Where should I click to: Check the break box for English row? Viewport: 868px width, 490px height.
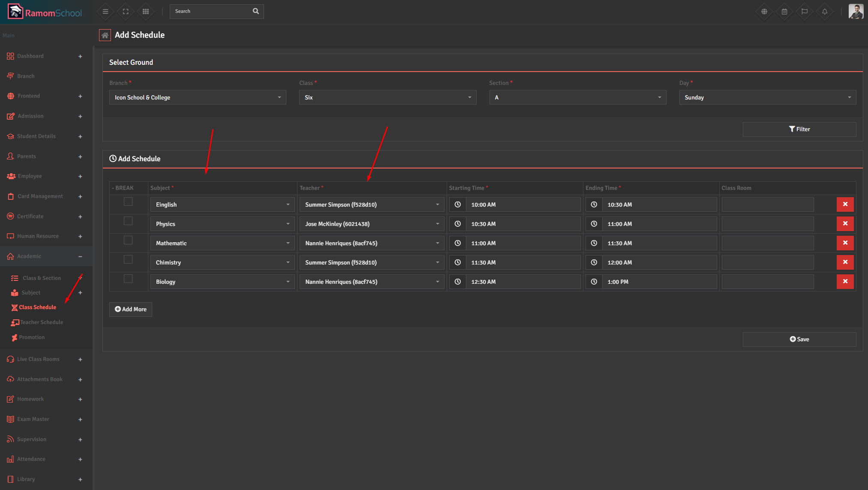128,201
